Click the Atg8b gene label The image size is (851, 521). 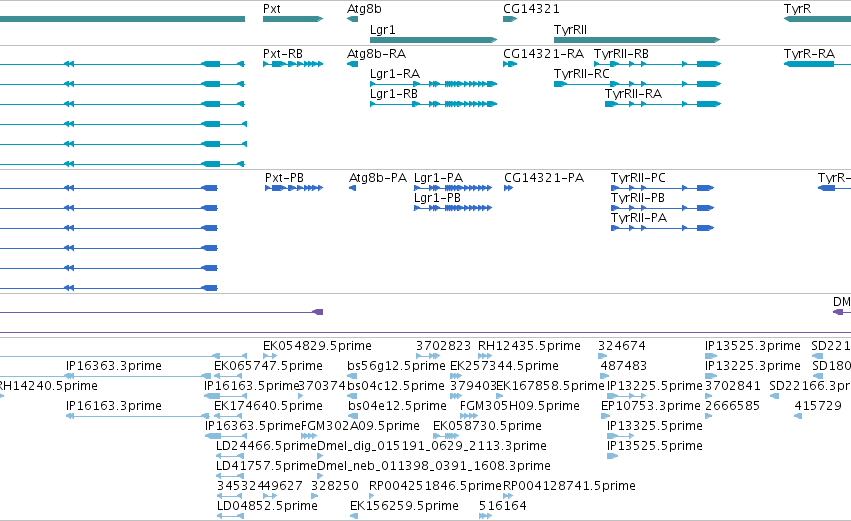click(x=364, y=9)
